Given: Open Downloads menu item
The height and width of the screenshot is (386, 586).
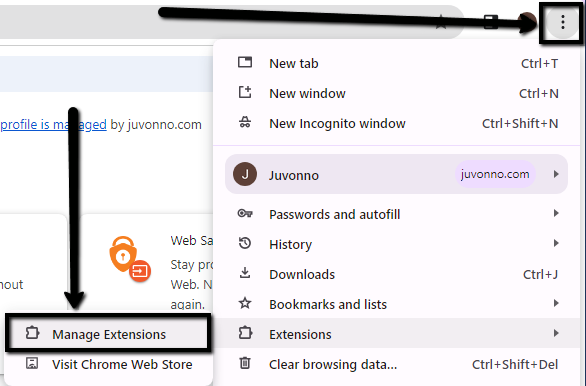Looking at the screenshot, I should click(x=397, y=274).
